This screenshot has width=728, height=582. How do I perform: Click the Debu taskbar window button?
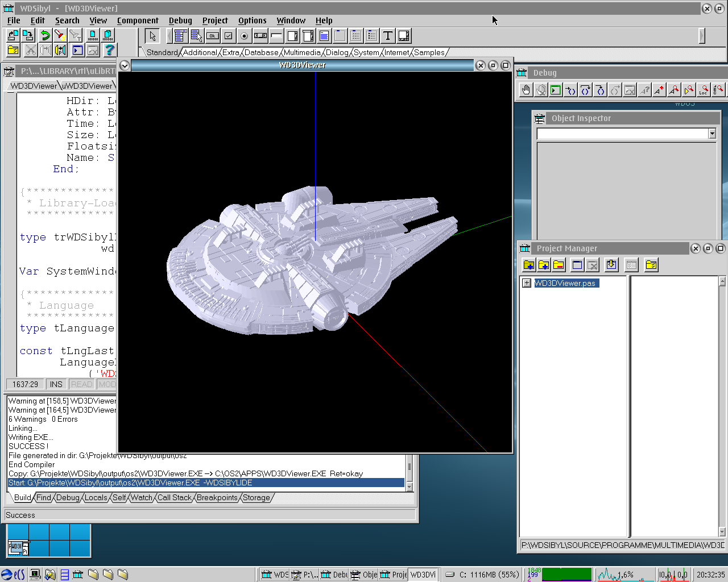click(334, 575)
